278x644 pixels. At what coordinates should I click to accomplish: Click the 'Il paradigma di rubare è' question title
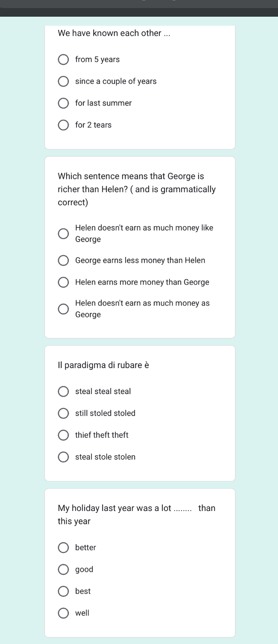point(103,365)
